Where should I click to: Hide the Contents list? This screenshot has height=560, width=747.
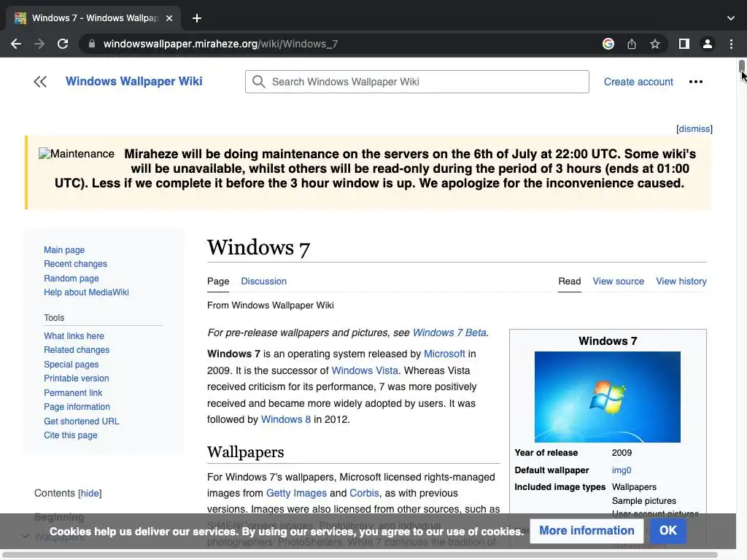(x=90, y=494)
